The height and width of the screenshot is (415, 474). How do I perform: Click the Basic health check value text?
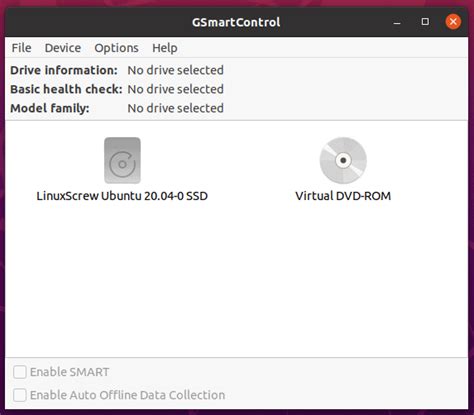click(x=175, y=89)
